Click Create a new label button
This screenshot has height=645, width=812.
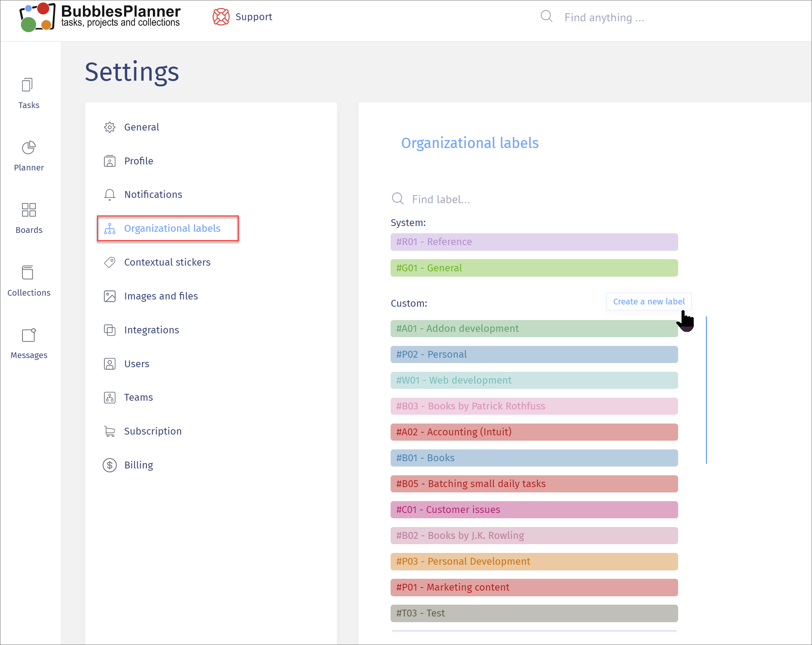(x=649, y=302)
